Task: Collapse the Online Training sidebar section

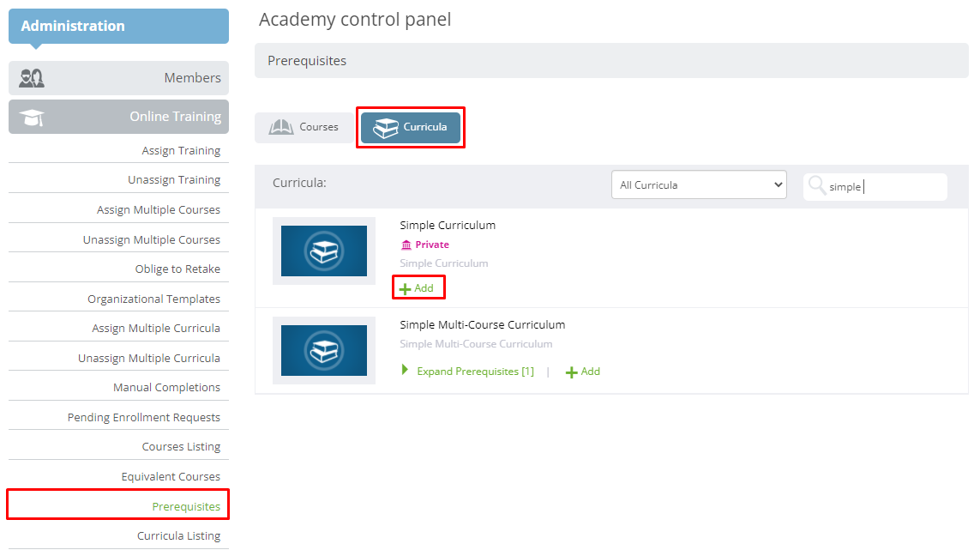Action: (x=119, y=117)
